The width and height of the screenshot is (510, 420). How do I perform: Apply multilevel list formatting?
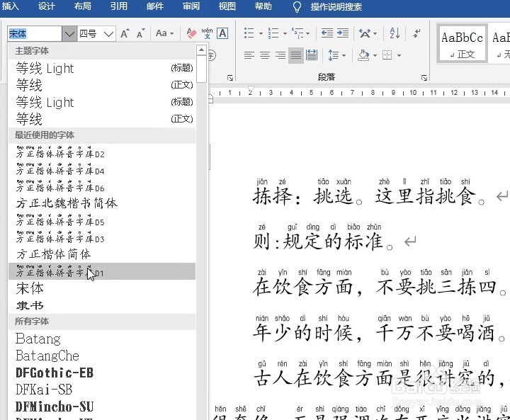(x=297, y=33)
